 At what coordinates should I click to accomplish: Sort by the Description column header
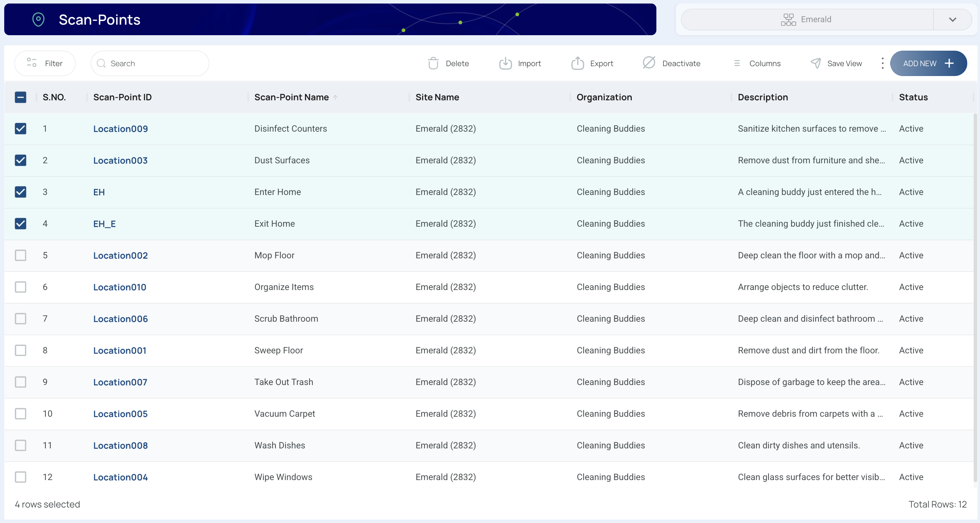click(763, 97)
